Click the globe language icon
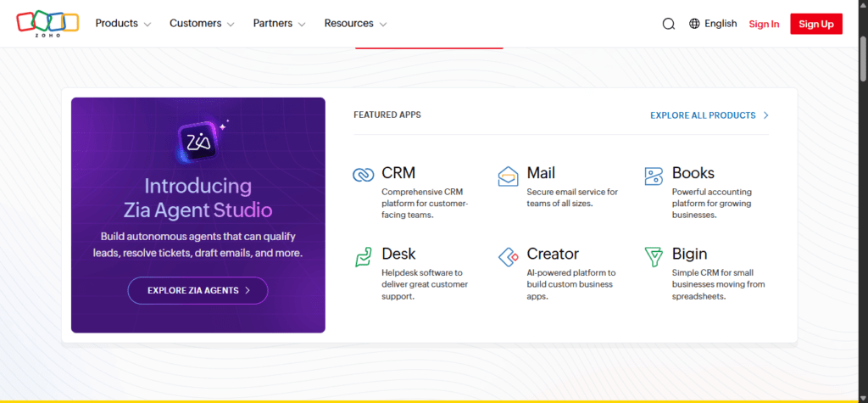868x403 pixels. tap(694, 23)
